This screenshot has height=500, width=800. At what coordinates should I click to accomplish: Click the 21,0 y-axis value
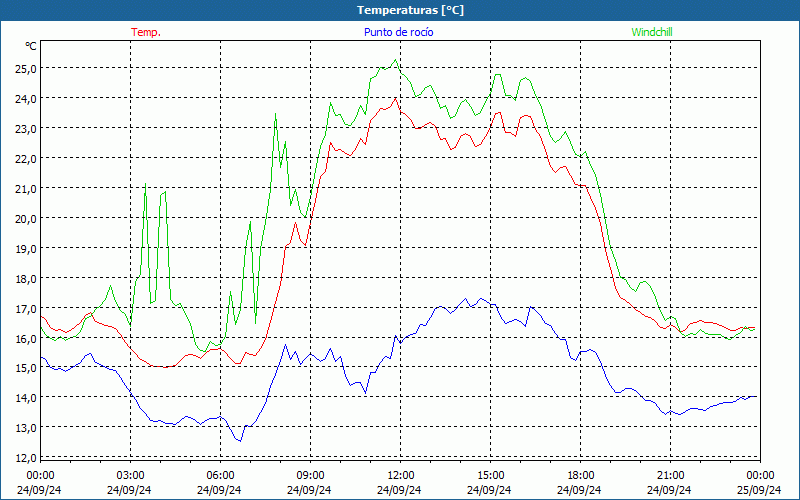coord(25,189)
